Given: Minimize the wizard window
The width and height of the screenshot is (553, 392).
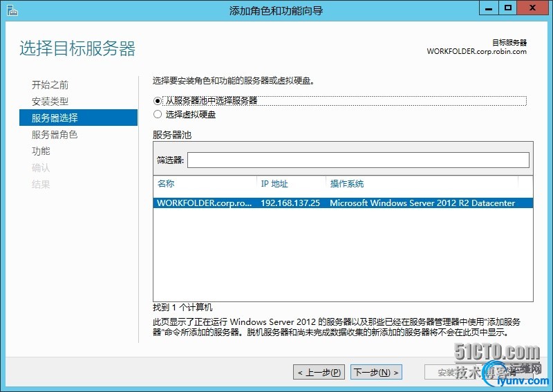Looking at the screenshot, I should [x=489, y=8].
